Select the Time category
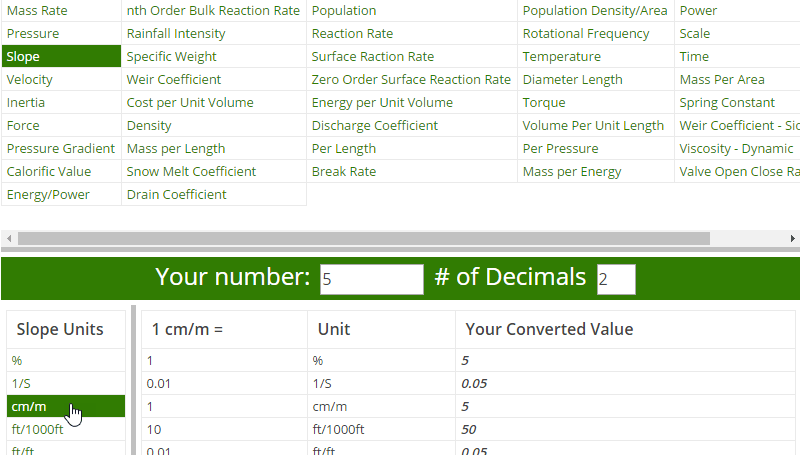Screen dimensions: 800x455 [x=694, y=57]
